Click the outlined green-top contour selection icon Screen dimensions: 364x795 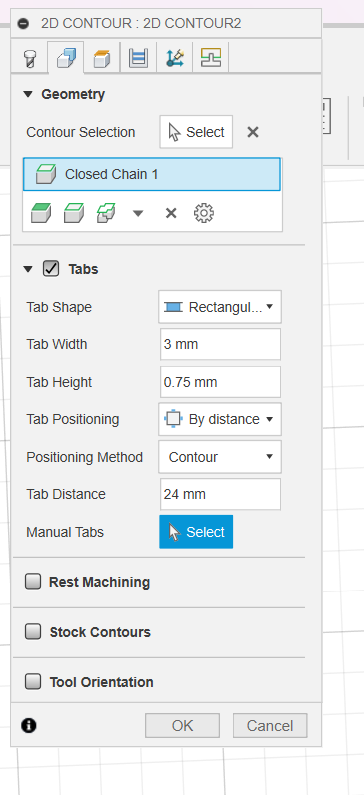(x=74, y=213)
